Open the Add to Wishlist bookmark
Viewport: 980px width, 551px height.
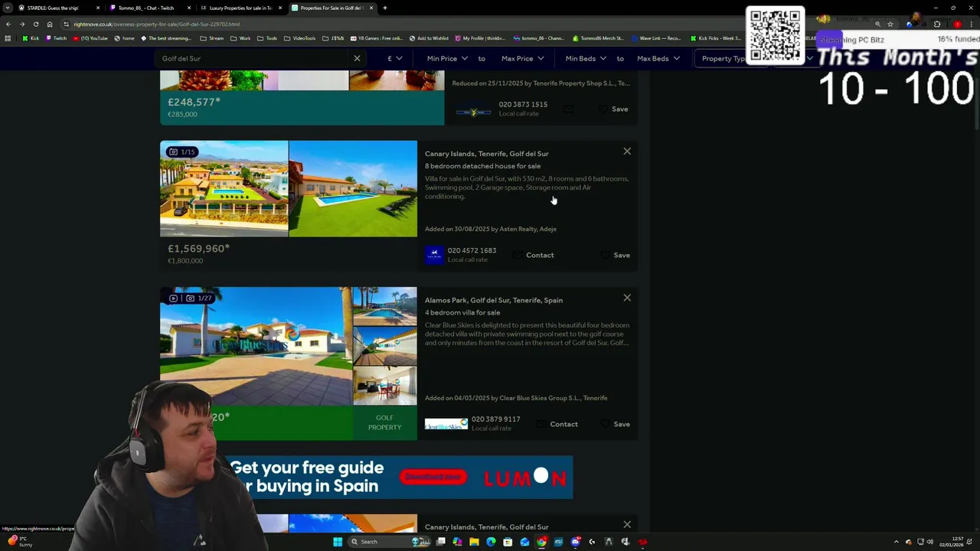click(429, 38)
